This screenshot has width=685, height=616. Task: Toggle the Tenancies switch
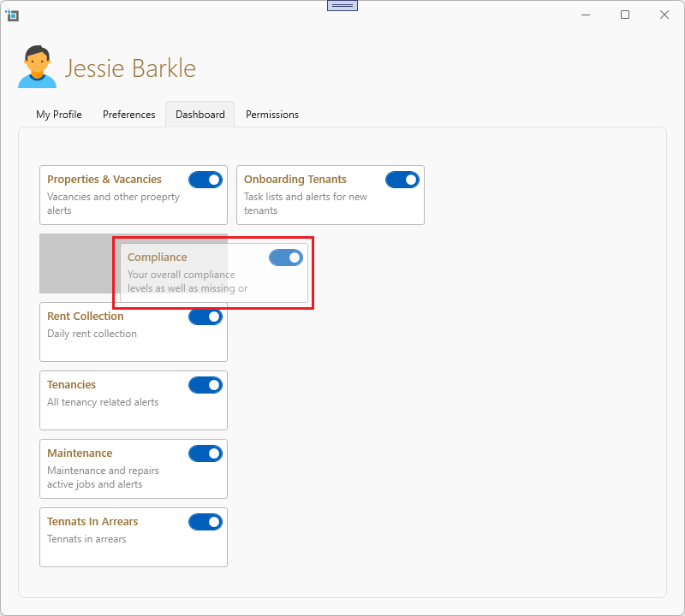(x=205, y=385)
